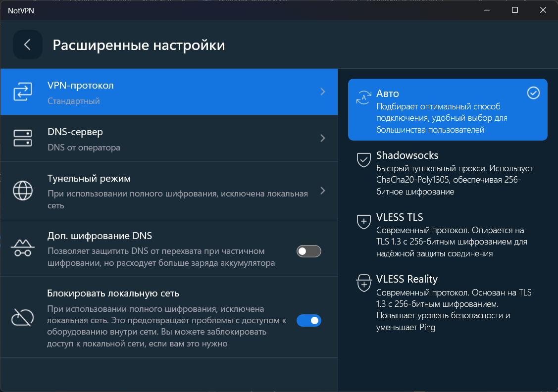Open DNS-сервер options via chevron
Screen dimensions: 558x392
coord(322,138)
